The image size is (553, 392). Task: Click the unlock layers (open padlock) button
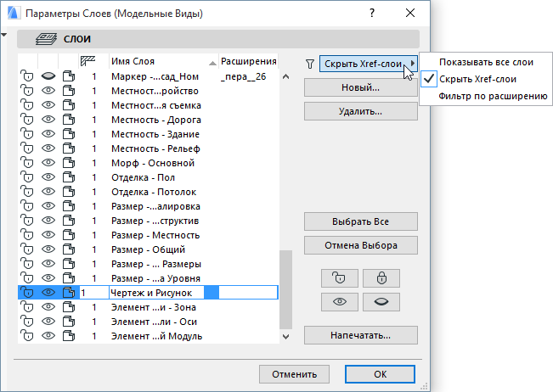click(339, 277)
